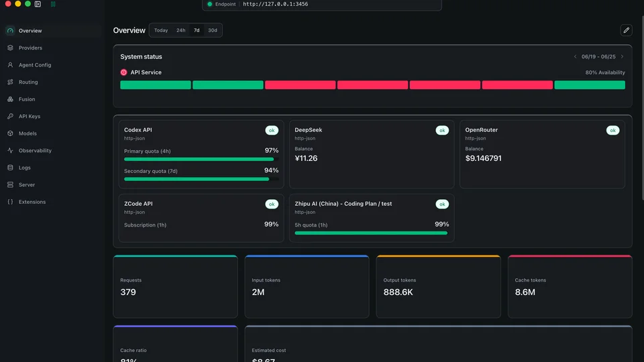Click the System status heading
This screenshot has width=644, height=362.
tap(141, 56)
